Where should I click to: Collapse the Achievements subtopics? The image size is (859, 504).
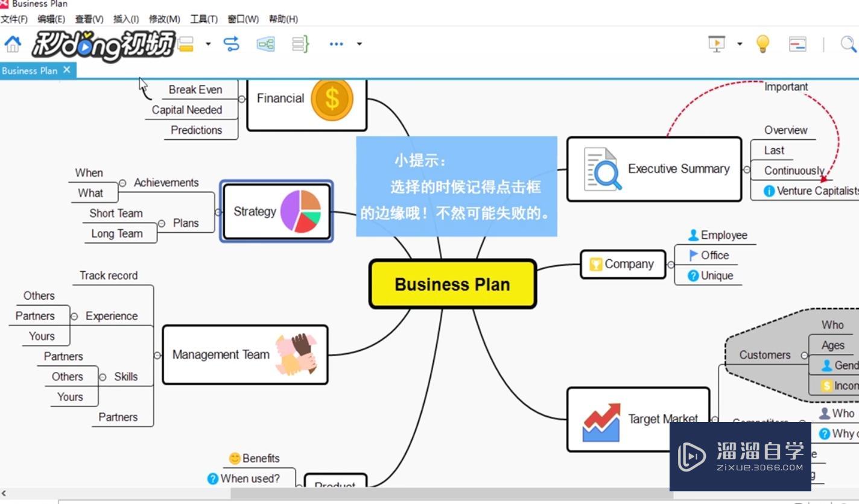[x=122, y=183]
